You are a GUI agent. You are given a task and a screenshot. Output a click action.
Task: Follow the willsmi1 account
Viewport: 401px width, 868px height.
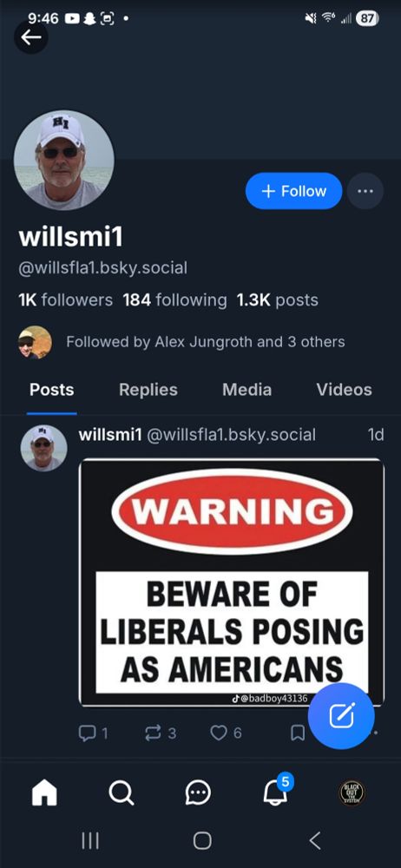click(293, 191)
